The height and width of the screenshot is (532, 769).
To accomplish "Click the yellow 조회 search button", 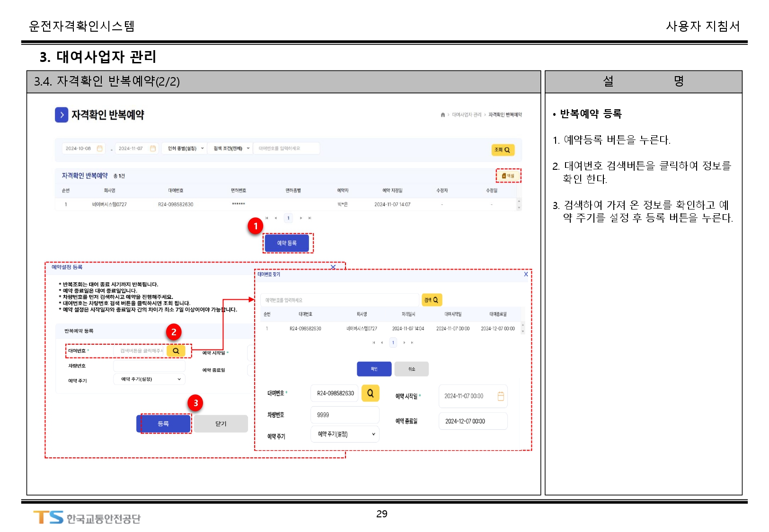I will (x=502, y=150).
